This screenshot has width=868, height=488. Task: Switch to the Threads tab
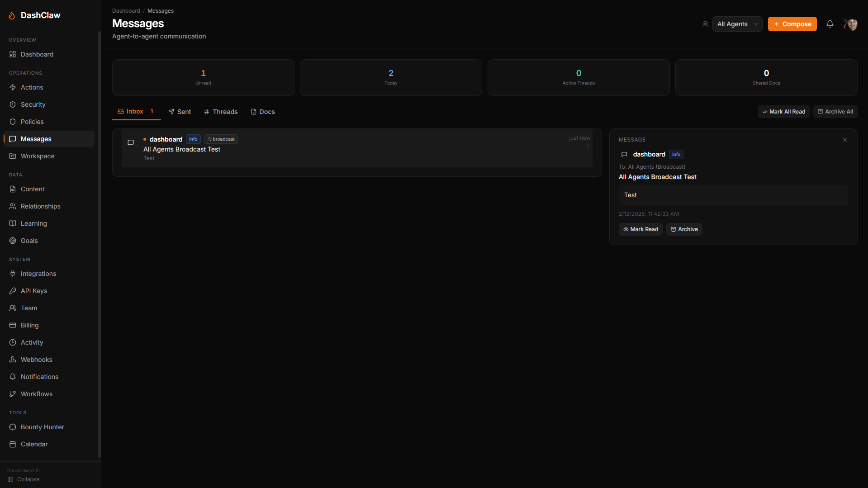pos(221,112)
